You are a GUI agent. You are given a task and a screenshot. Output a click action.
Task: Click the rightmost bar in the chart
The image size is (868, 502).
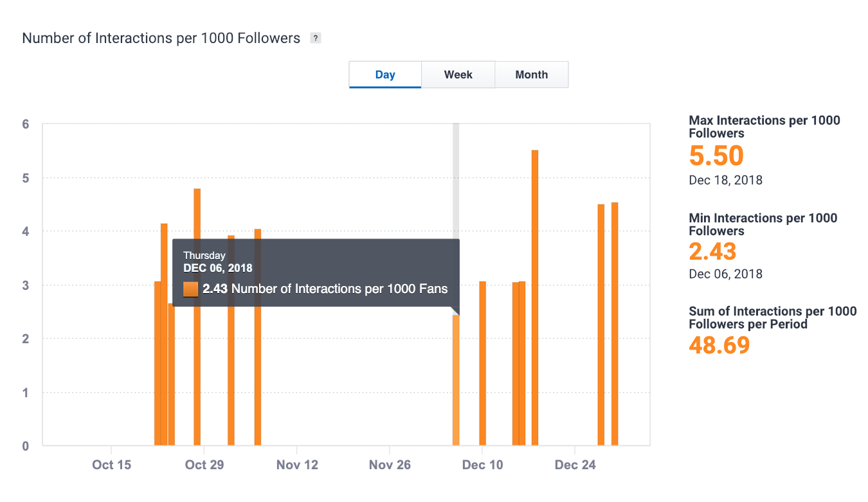[615, 323]
